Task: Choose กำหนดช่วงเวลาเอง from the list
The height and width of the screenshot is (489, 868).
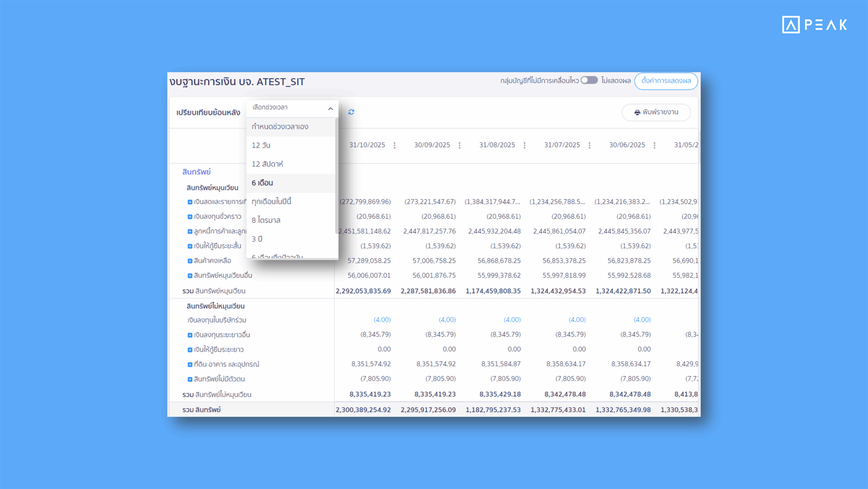Action: (x=280, y=127)
